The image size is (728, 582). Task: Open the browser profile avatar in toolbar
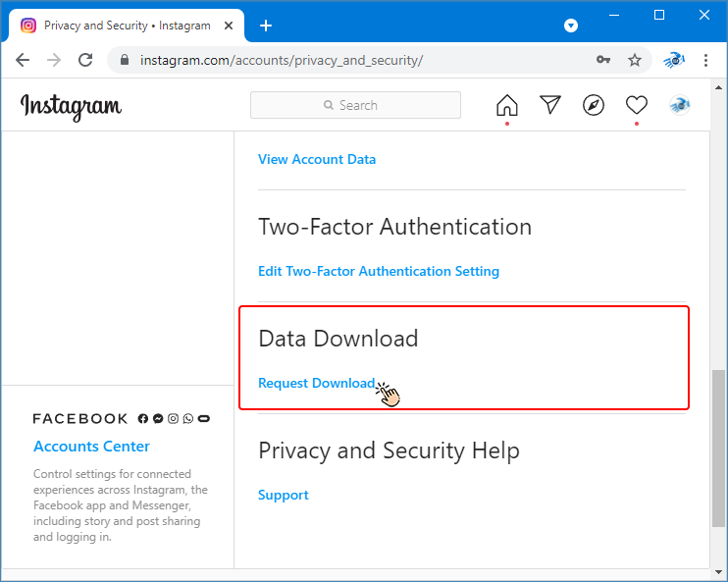[x=674, y=60]
